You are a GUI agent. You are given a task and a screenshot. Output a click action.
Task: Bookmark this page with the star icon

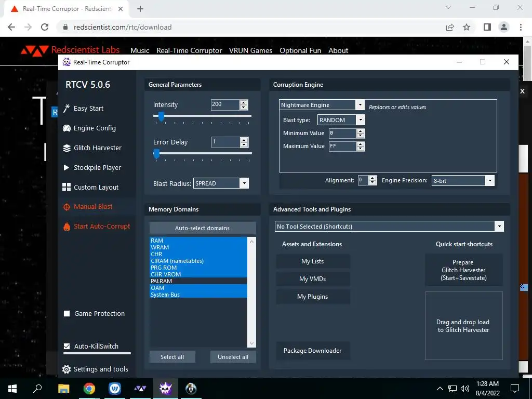(467, 27)
